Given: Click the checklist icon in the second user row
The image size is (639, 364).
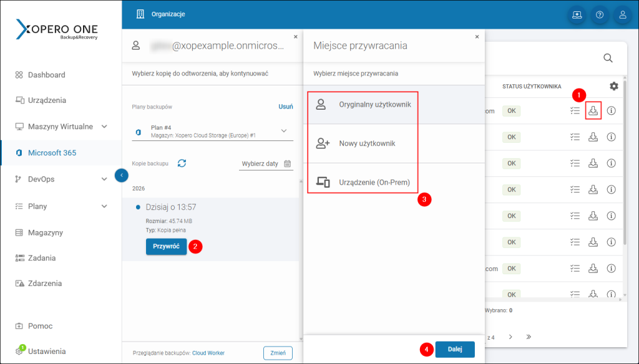Looking at the screenshot, I should [575, 137].
